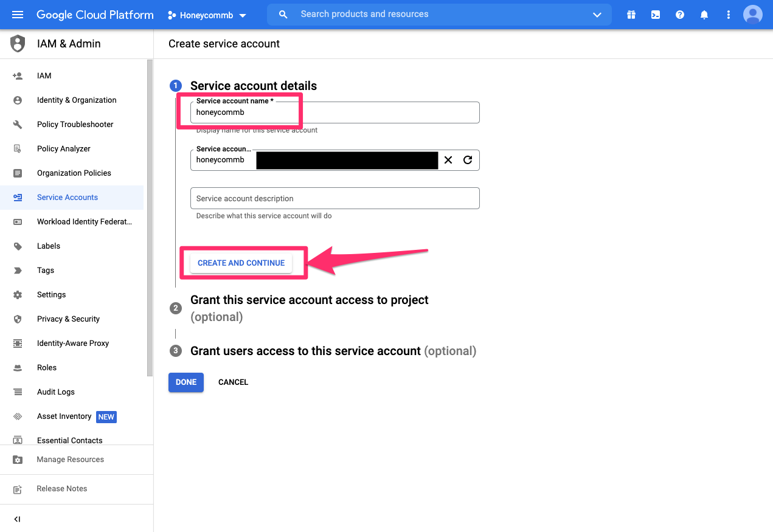
Task: Click the Asset Inventory diamond icon
Action: point(18,416)
